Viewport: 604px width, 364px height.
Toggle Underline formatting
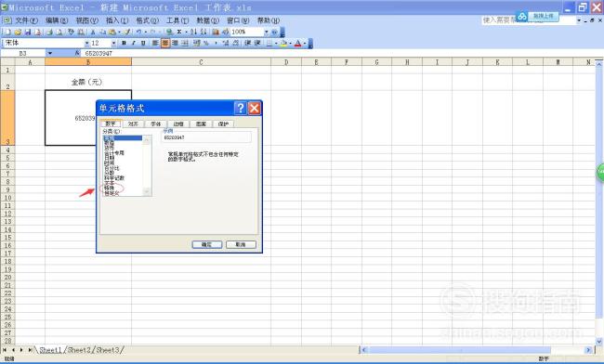click(x=143, y=43)
